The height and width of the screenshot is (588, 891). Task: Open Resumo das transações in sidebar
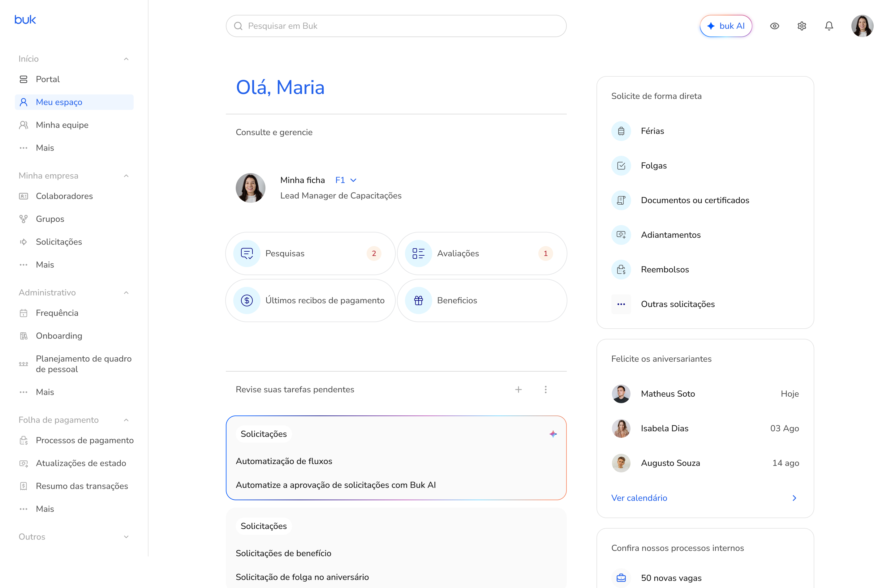(74, 486)
